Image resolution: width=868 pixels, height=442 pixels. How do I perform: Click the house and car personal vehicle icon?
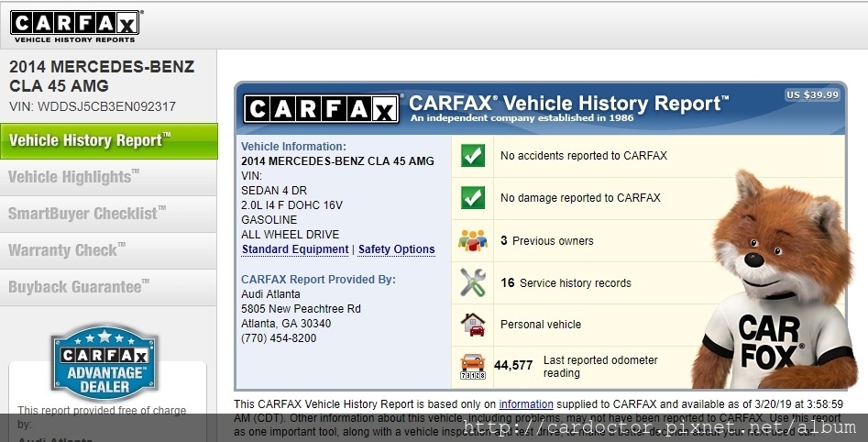click(x=473, y=325)
